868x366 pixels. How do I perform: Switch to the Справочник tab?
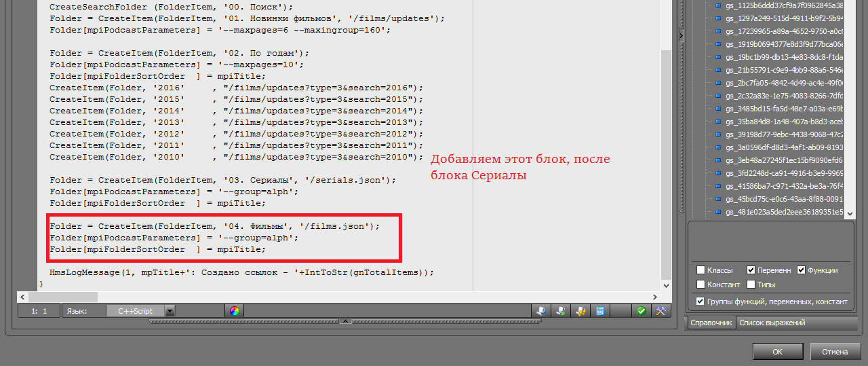click(x=711, y=323)
